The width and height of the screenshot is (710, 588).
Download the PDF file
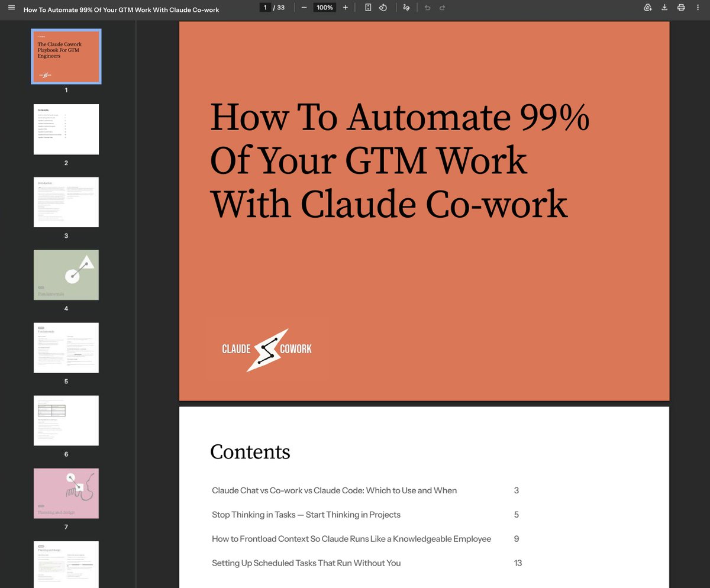[664, 8]
